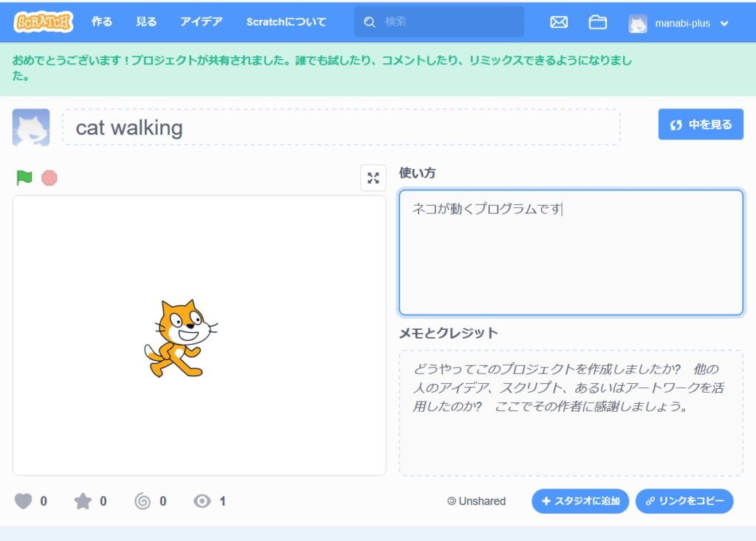Click the 検索 search field

(x=439, y=21)
